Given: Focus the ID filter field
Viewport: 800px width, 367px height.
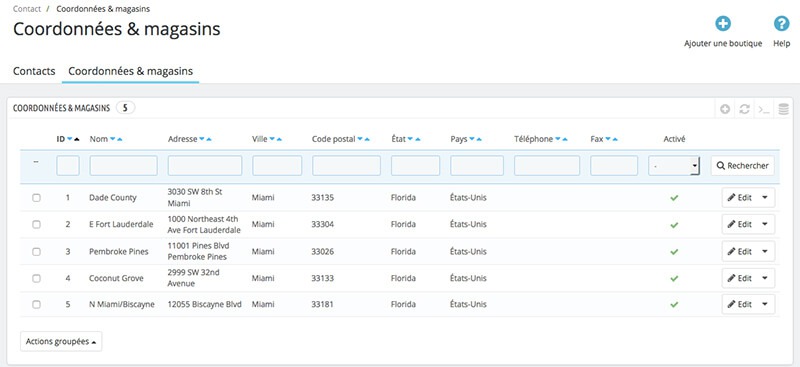Looking at the screenshot, I should click(68, 166).
